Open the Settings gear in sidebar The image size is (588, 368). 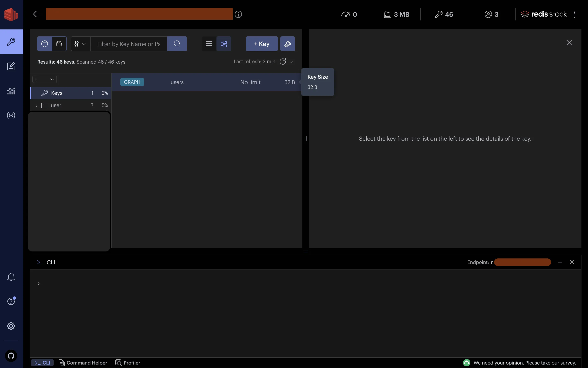pyautogui.click(x=11, y=326)
